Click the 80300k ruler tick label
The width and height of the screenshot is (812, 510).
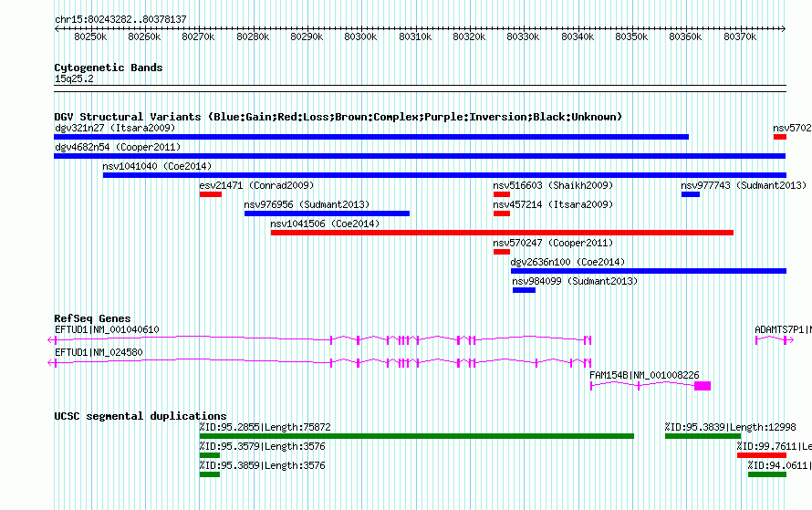pyautogui.click(x=360, y=36)
